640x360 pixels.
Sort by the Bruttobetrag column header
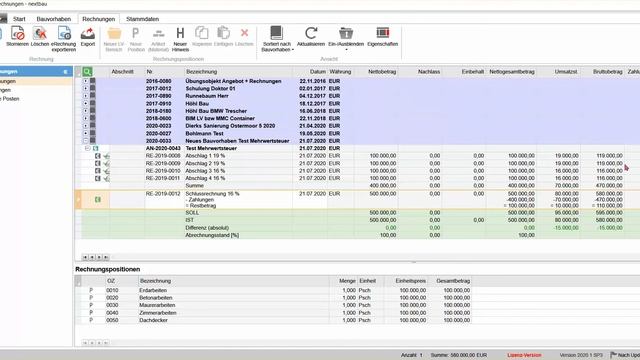tap(603, 71)
